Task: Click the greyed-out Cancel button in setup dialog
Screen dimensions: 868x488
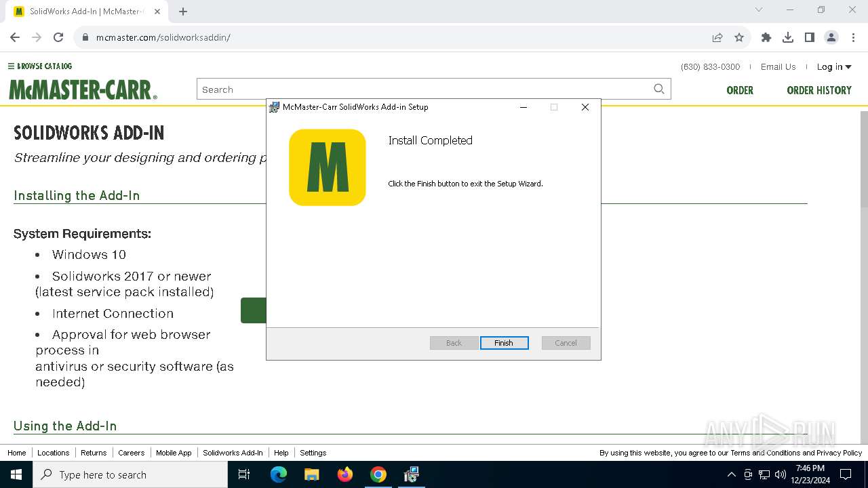Action: point(566,343)
